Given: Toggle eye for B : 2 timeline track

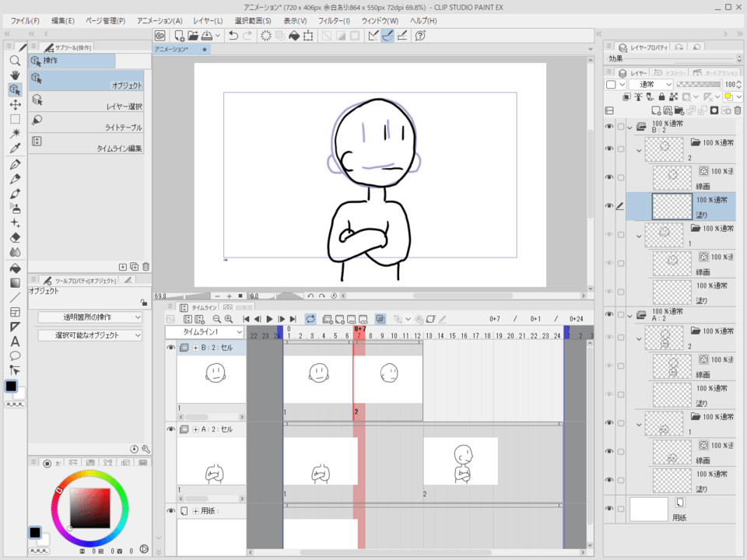Looking at the screenshot, I should coord(170,348).
